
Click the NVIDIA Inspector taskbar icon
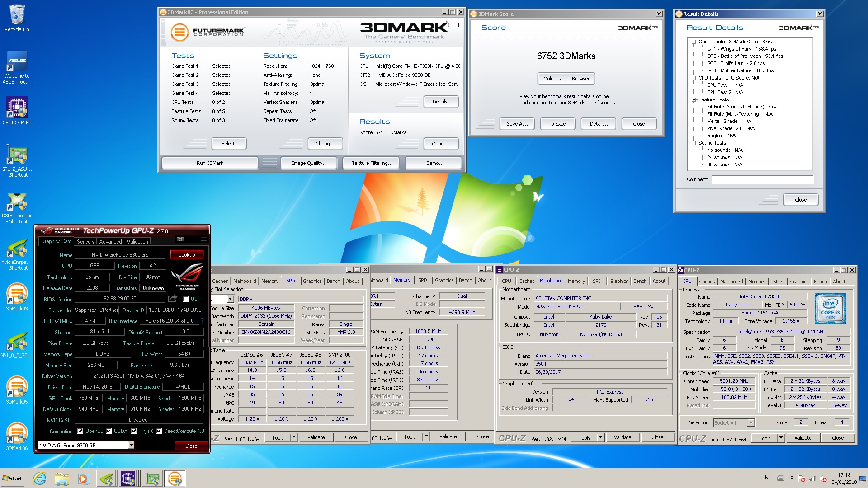(x=107, y=479)
